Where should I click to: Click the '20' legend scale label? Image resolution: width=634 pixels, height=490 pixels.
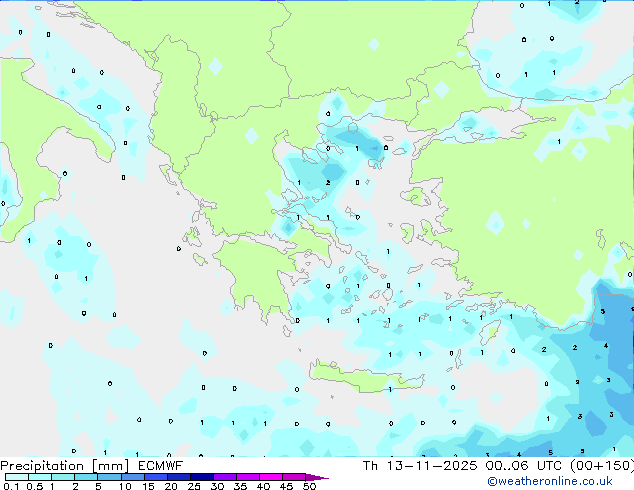171,486
